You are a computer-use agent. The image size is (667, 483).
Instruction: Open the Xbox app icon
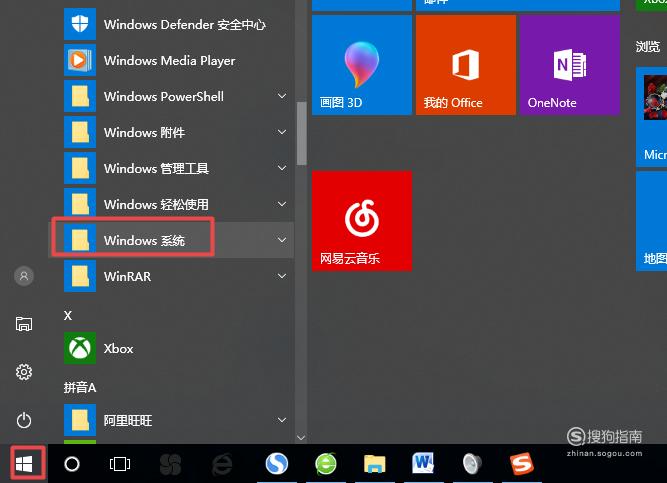pos(80,348)
